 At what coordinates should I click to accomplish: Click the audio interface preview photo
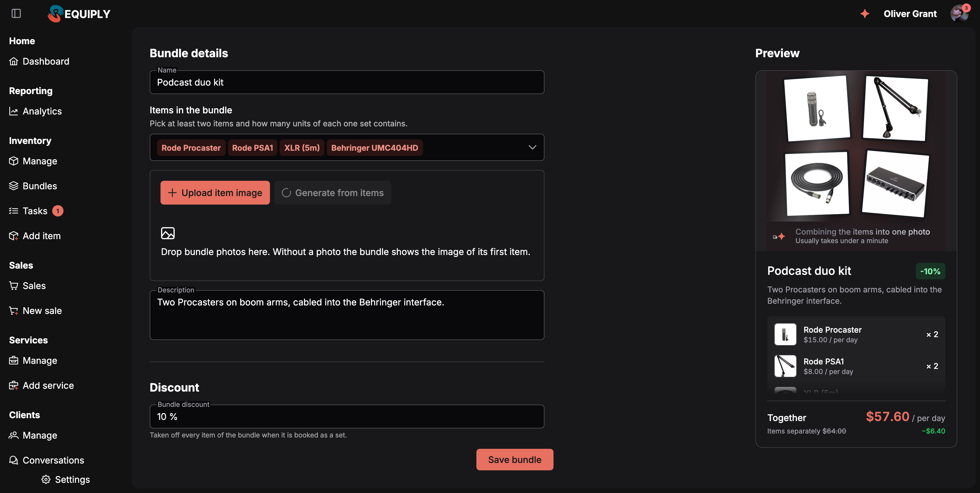(x=895, y=184)
